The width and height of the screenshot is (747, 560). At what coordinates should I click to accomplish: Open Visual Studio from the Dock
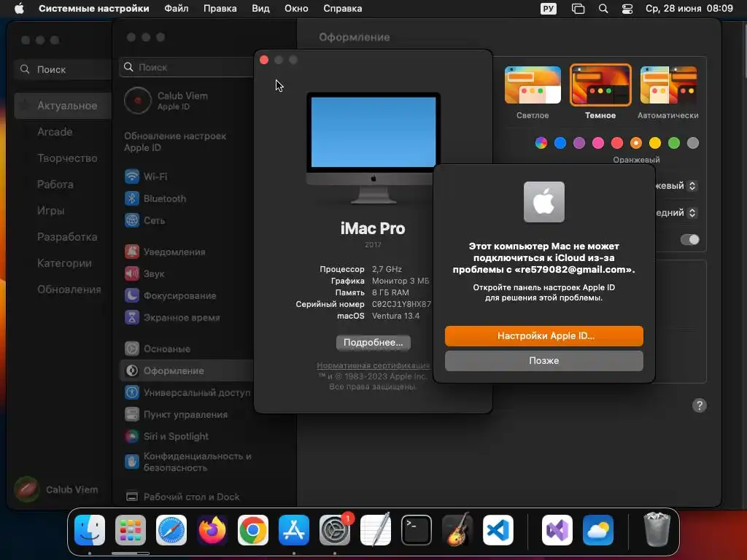point(557,530)
